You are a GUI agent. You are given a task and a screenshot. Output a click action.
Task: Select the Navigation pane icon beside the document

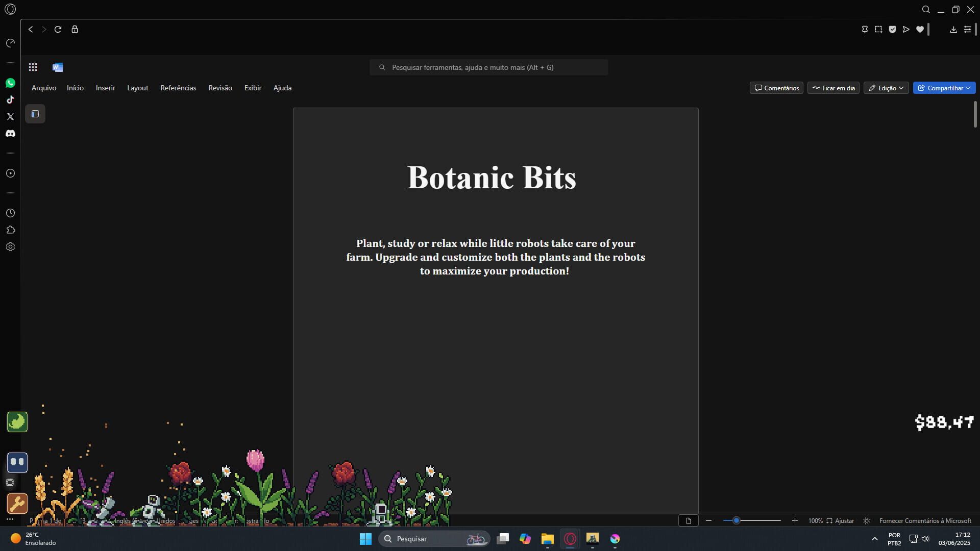[x=35, y=114]
